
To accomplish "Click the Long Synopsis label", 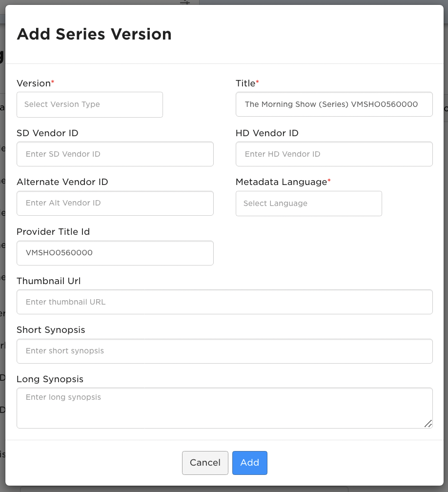I will click(50, 379).
